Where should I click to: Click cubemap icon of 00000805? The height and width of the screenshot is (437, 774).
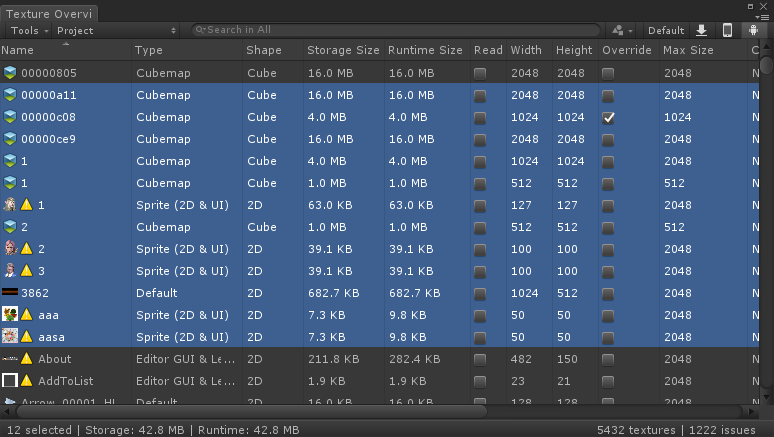[10, 73]
